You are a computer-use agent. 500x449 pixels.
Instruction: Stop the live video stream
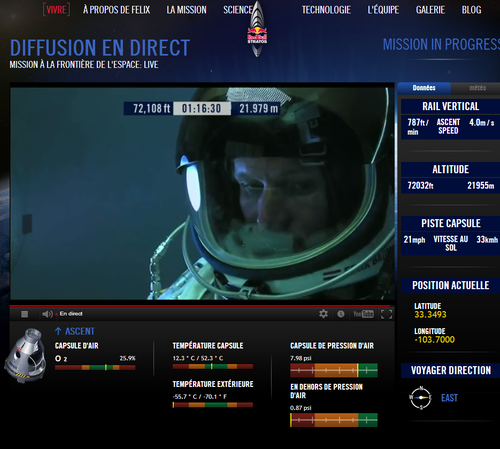pyautogui.click(x=24, y=314)
